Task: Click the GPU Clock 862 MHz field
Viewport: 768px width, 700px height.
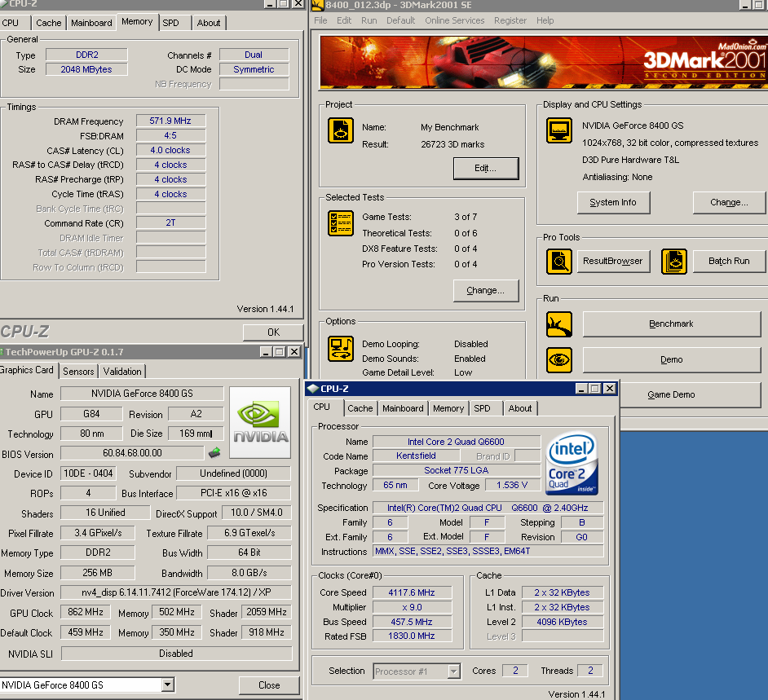Action: tap(86, 612)
